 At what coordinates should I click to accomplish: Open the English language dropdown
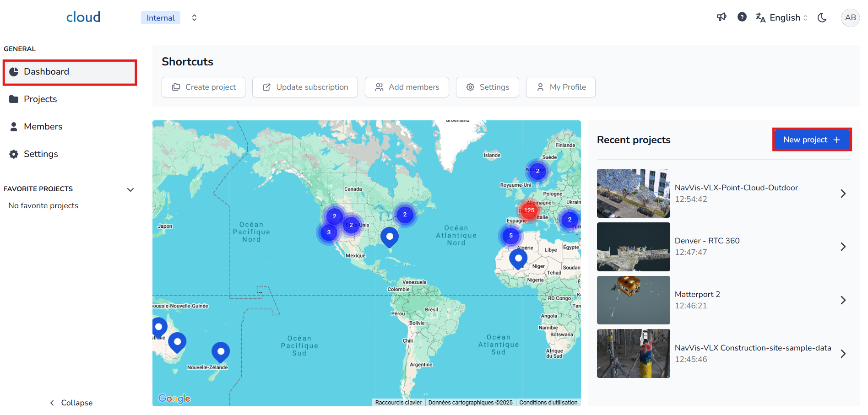[782, 18]
